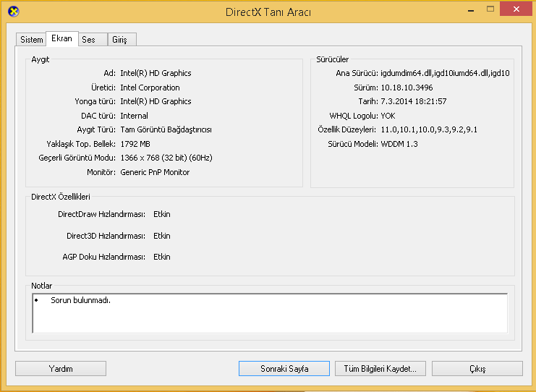Click the 'WDDM 1.3' driver model value
The height and width of the screenshot is (392, 536).
coord(399,144)
